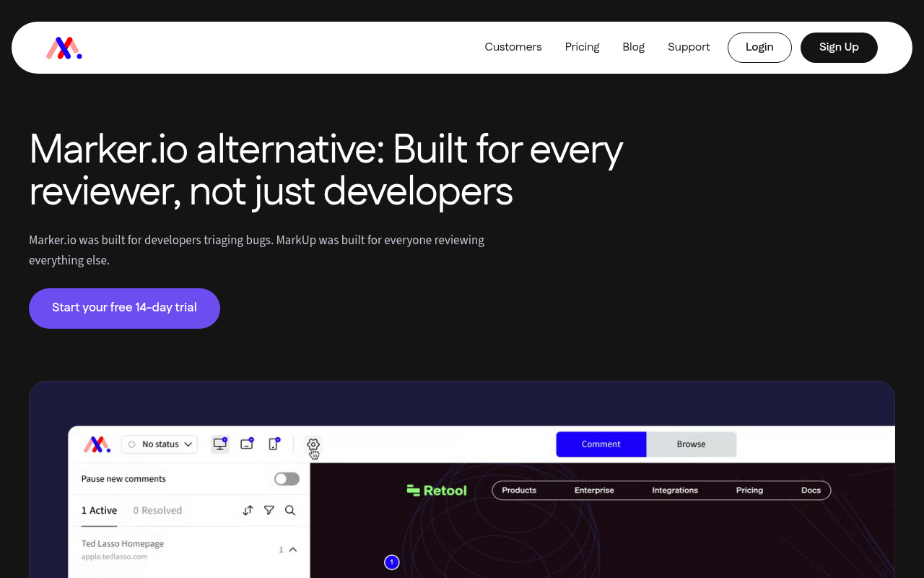
Task: Click the blue comment pin numbered 1
Action: (392, 562)
